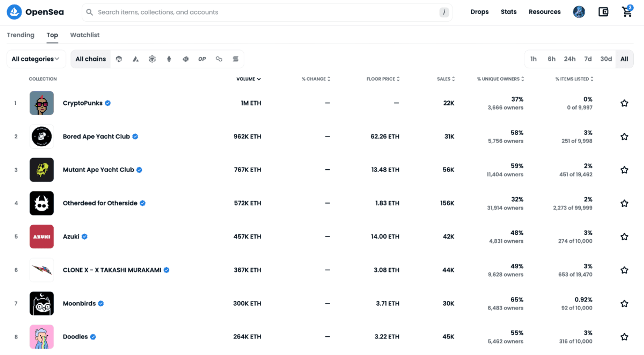Set time range to 7d
Screen dimensions: 644x355
point(588,59)
